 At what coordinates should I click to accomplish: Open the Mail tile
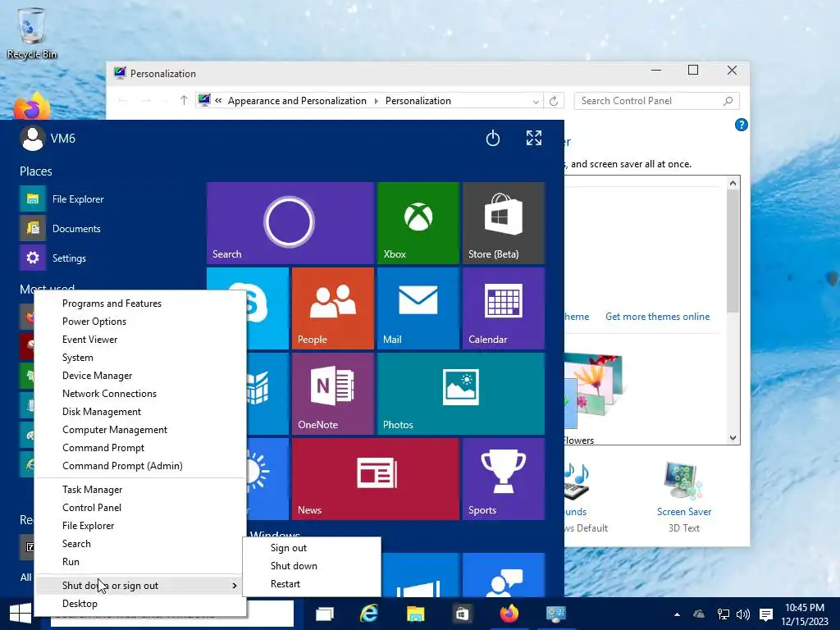click(x=418, y=308)
